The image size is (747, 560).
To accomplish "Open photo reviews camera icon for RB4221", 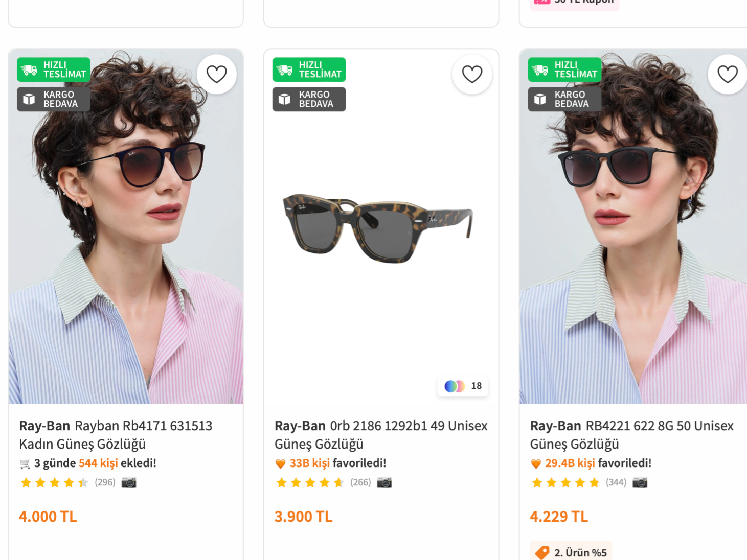I will click(x=640, y=482).
